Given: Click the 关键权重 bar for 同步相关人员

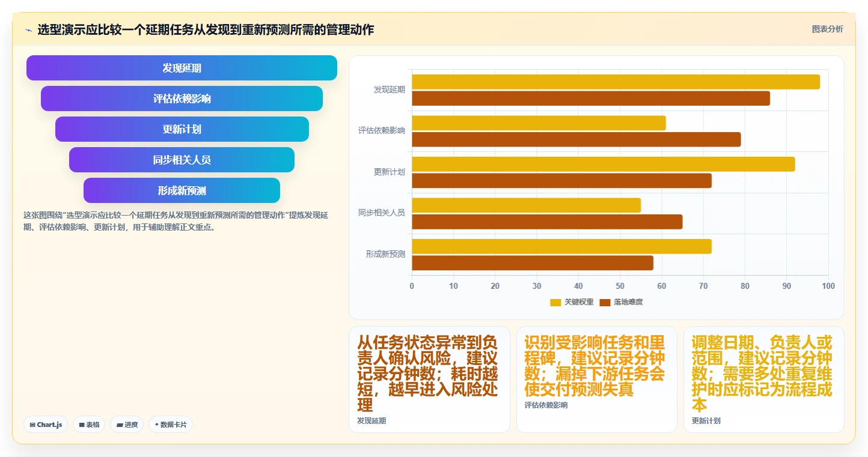Looking at the screenshot, I should click(x=526, y=205).
